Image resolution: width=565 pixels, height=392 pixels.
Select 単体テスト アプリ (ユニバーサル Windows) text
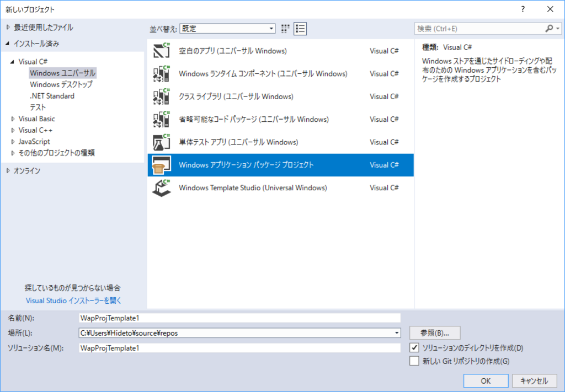click(x=238, y=142)
